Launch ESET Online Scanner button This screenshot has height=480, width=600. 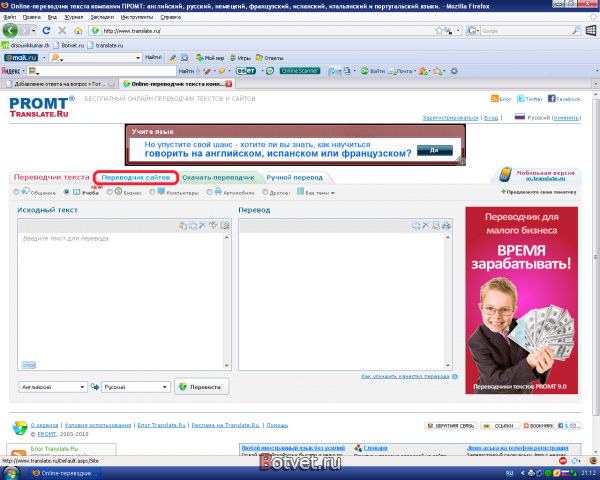tap(300, 71)
